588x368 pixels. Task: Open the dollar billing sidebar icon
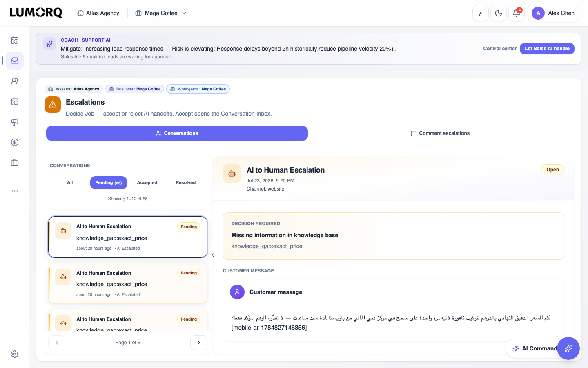[15, 142]
